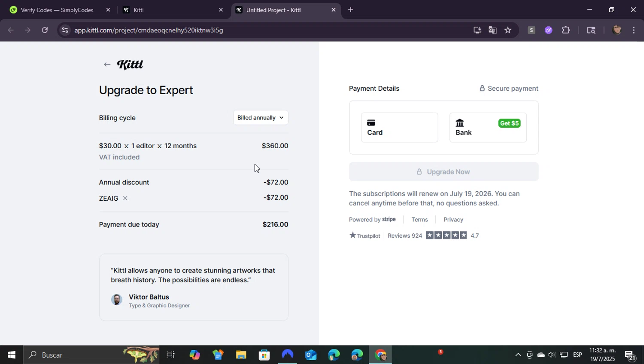The image size is (644, 364).
Task: Click Viktor Baltus avatar
Action: 116,300
